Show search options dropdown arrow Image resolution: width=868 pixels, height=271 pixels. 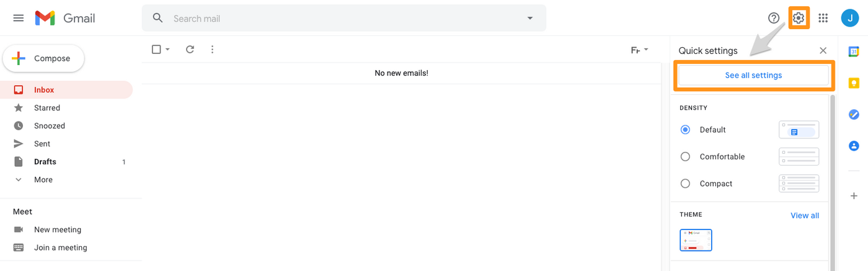pyautogui.click(x=530, y=18)
